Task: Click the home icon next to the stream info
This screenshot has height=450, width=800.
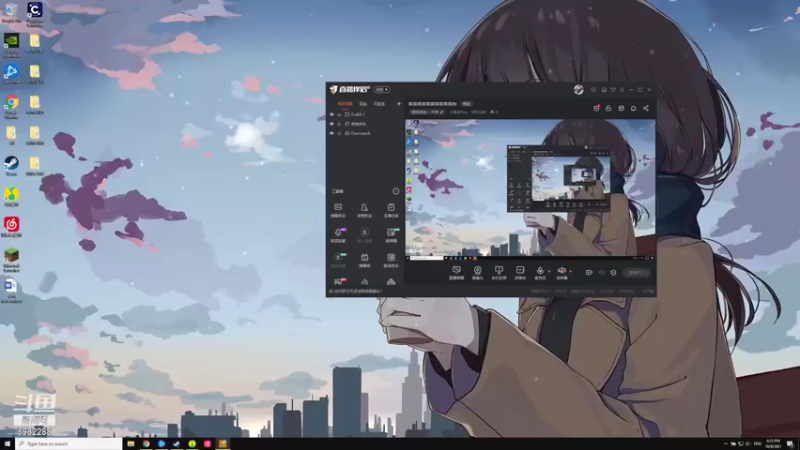Action: (493, 112)
